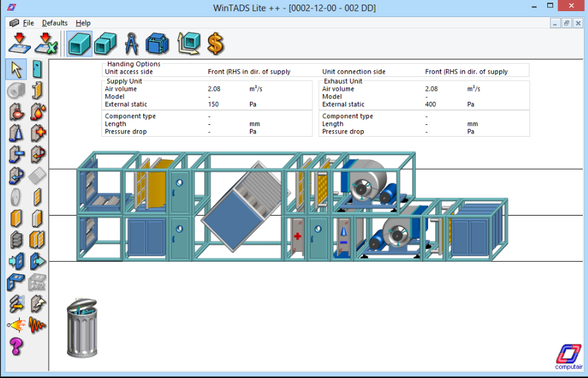Open the File menu
The image size is (588, 378).
click(x=28, y=23)
